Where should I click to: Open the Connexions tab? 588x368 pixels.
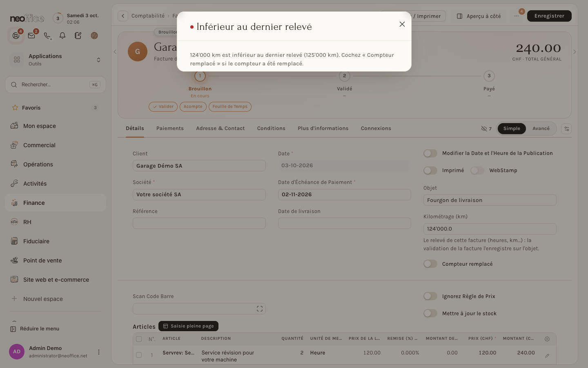tap(376, 128)
